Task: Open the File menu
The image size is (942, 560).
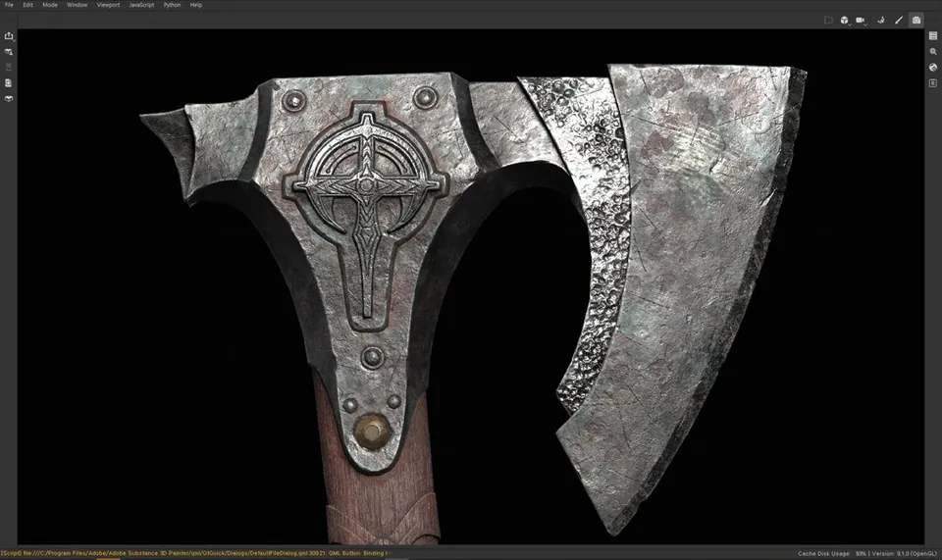Action: (9, 5)
